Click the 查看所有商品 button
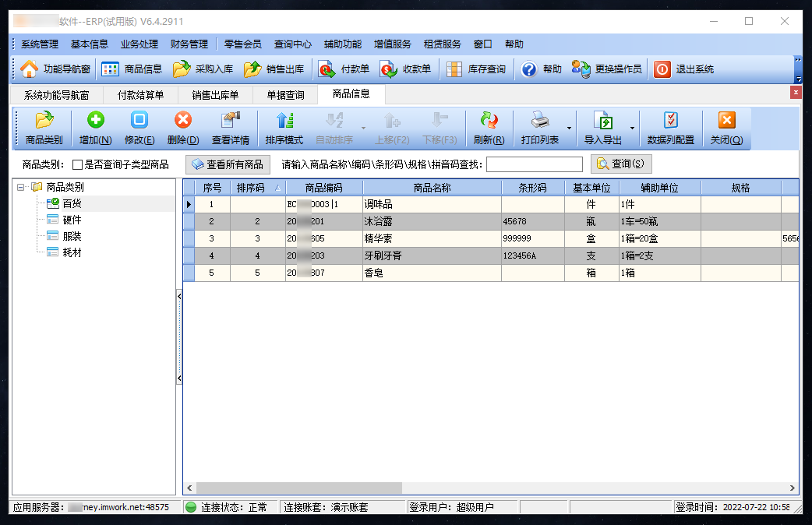 pos(228,164)
